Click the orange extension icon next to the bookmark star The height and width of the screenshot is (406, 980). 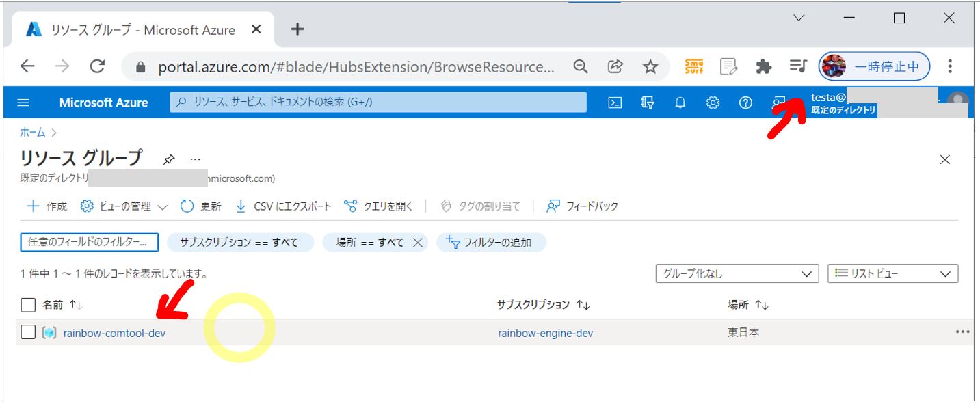tap(694, 66)
